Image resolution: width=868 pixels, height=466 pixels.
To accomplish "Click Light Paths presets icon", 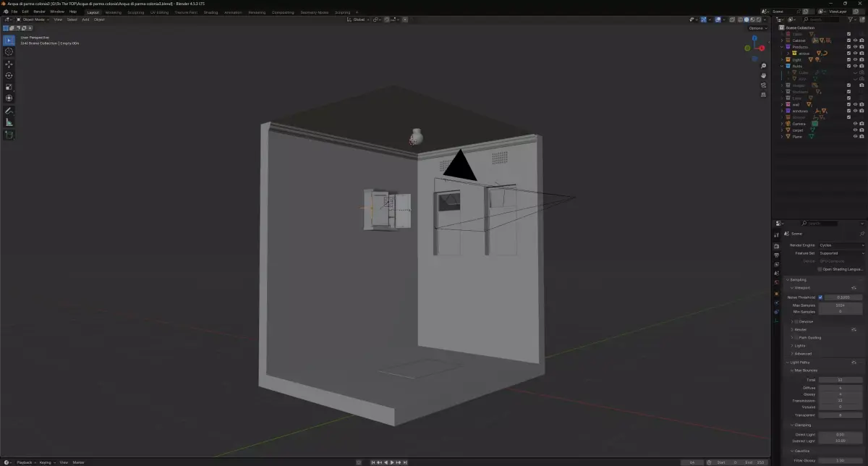I will [x=854, y=362].
